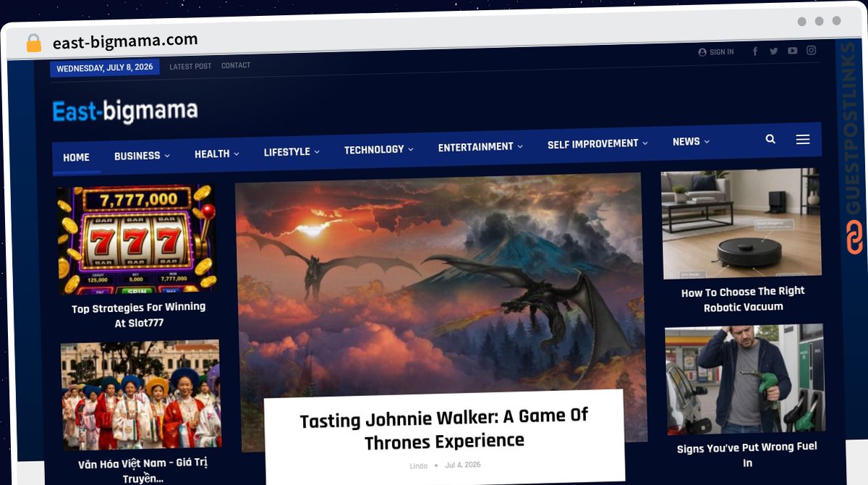The width and height of the screenshot is (868, 485).
Task: Click the Sign In link text
Action: 722,52
